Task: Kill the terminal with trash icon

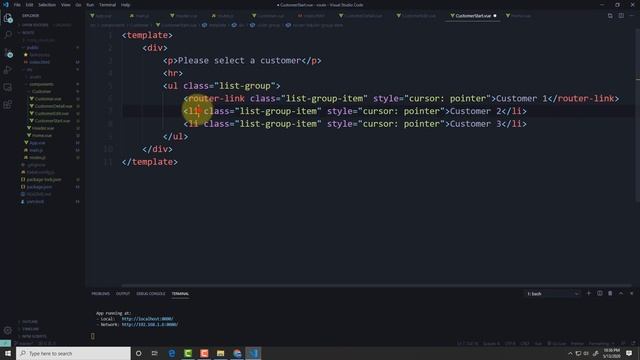Action: pyautogui.click(x=610, y=293)
